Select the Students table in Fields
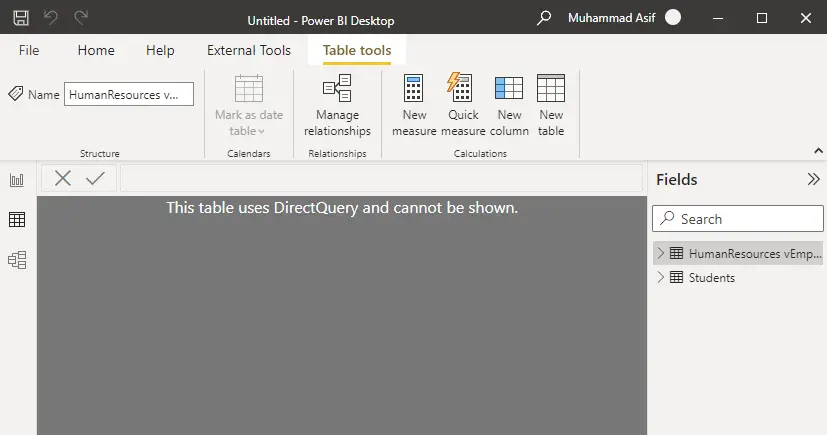The width and height of the screenshot is (827, 435). pos(738,277)
